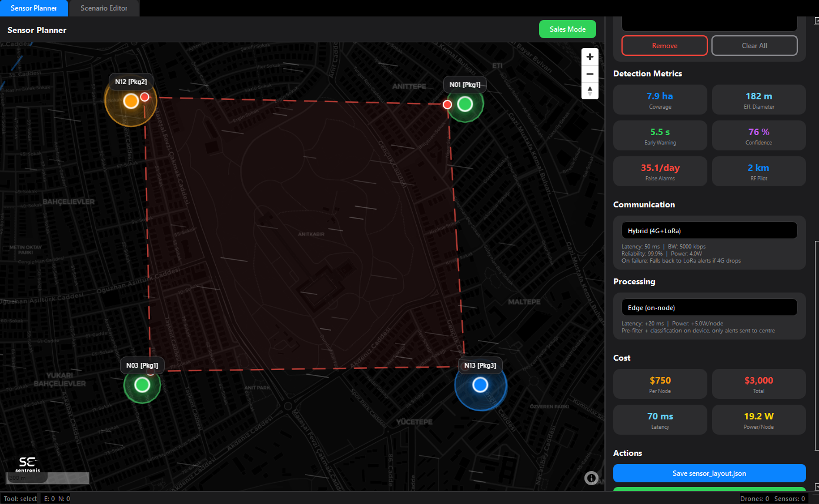This screenshot has width=819, height=504.
Task: Select the orange N12 sensor node marker
Action: pos(131,101)
